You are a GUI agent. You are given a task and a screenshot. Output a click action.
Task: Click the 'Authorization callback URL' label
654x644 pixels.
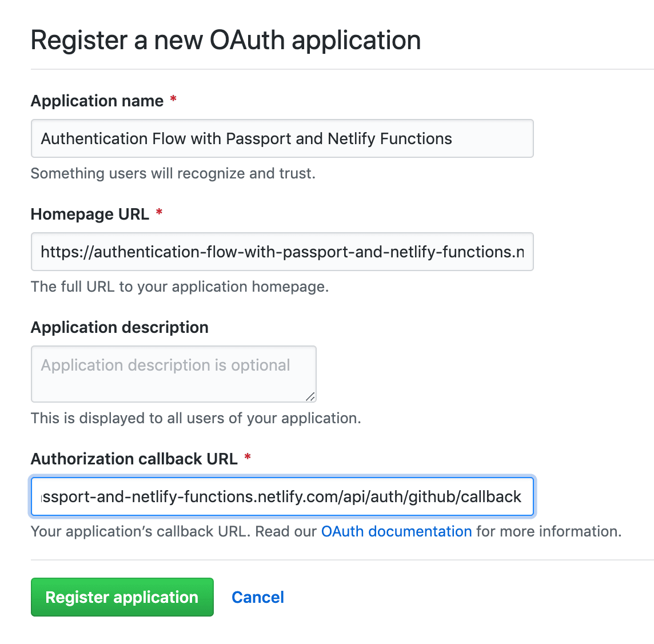click(x=134, y=459)
